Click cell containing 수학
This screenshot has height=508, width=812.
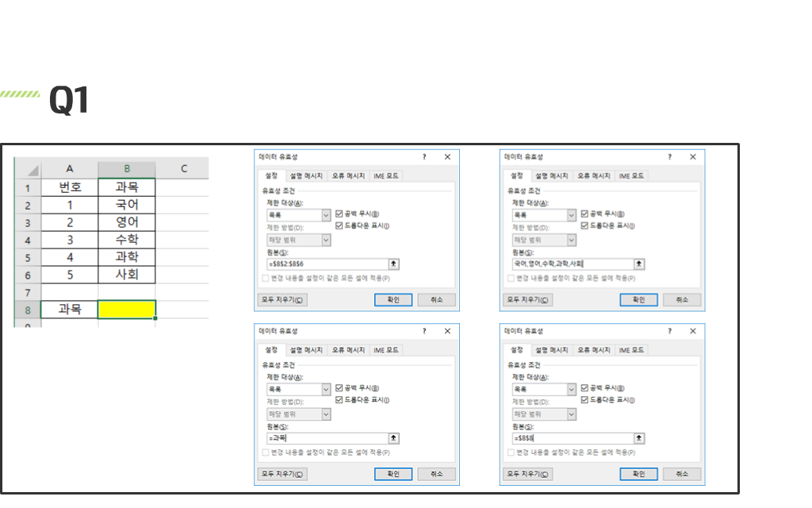127,240
